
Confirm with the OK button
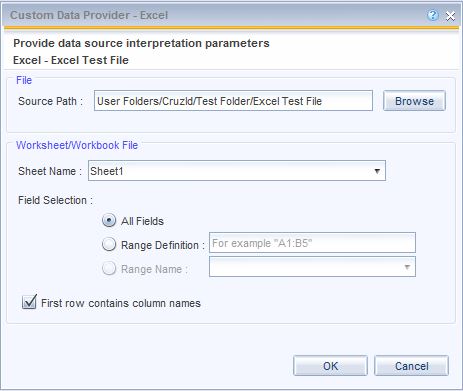click(330, 366)
